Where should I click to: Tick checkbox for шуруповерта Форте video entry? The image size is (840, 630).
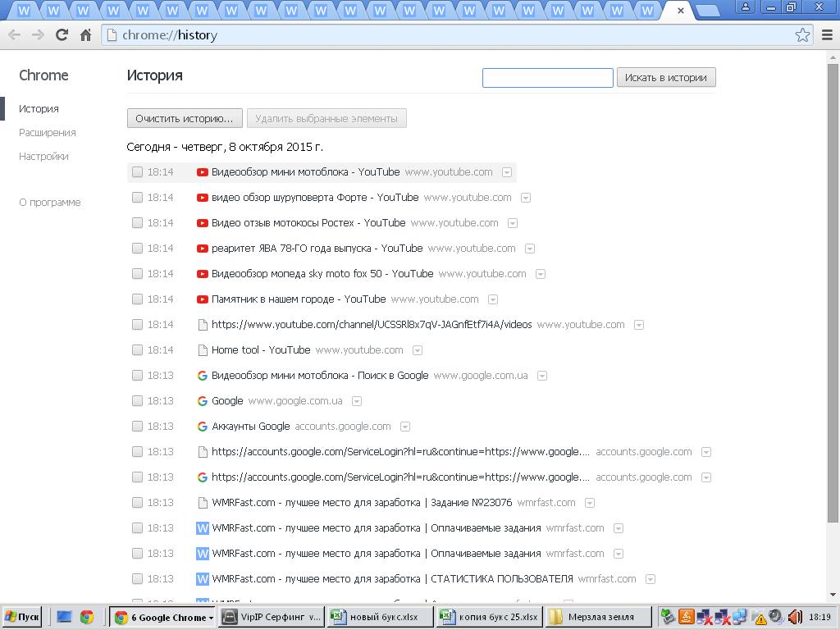(137, 198)
